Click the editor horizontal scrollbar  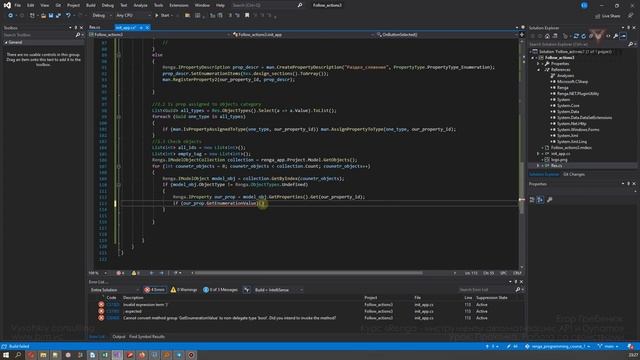pos(308,273)
